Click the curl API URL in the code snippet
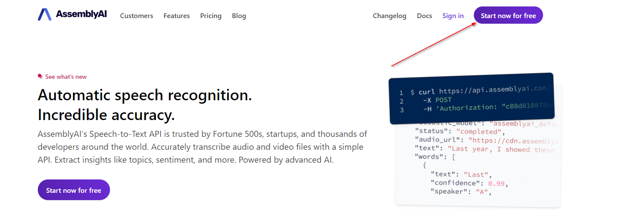The image size is (644, 210). point(494,90)
